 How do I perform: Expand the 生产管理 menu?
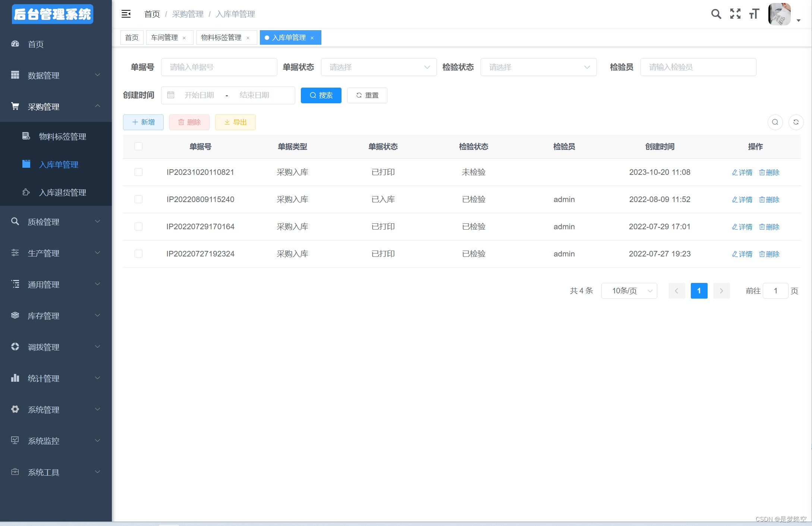(56, 253)
